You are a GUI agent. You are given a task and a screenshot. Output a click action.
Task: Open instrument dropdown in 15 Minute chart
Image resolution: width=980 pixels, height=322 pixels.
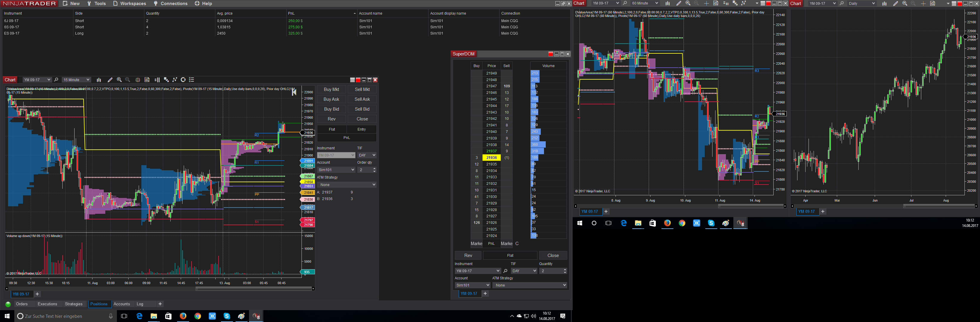pyautogui.click(x=37, y=80)
